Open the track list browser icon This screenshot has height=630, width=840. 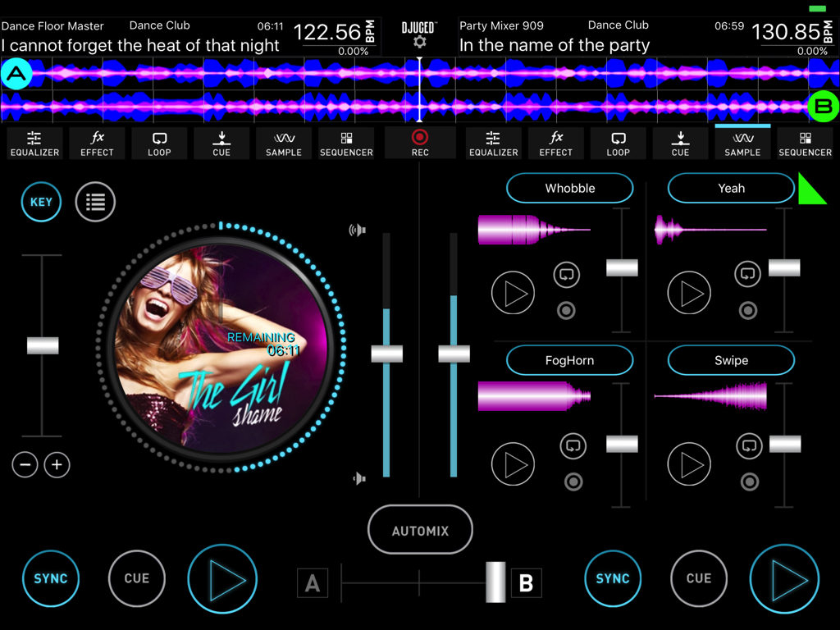point(95,202)
